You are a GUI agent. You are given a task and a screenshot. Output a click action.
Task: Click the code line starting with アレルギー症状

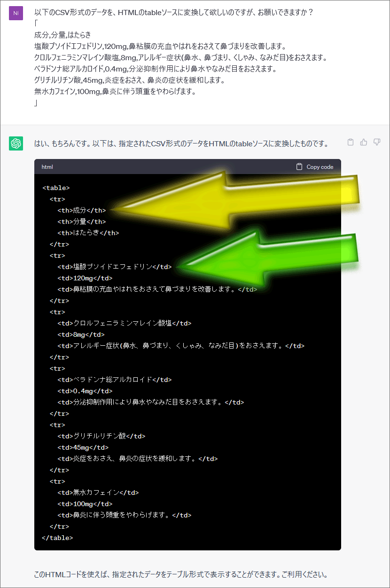(x=181, y=346)
